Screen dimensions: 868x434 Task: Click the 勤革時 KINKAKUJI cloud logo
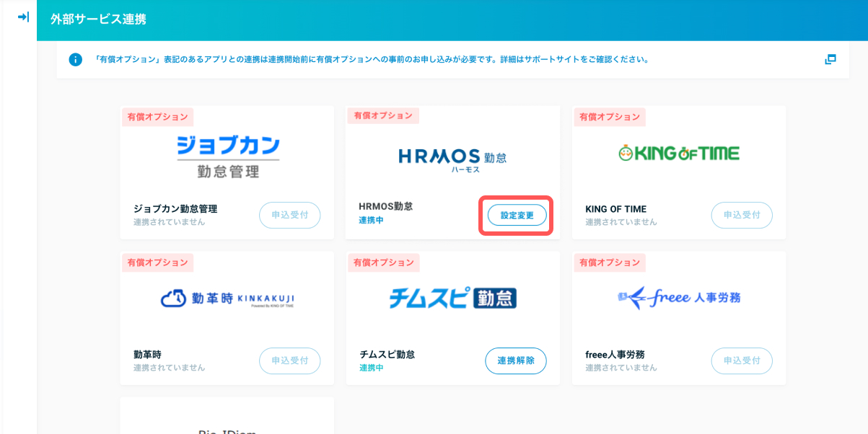tap(227, 299)
